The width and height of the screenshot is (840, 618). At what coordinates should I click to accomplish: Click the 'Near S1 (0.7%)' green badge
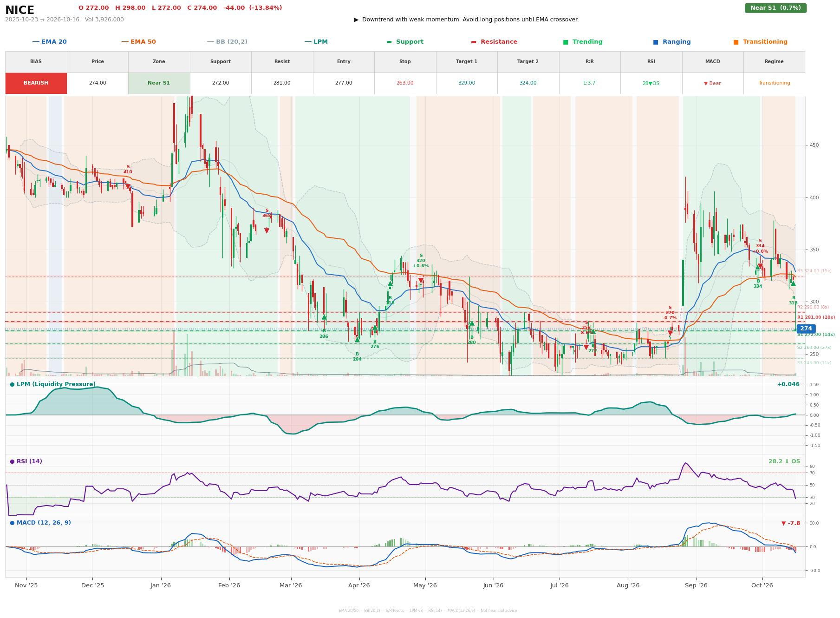(775, 8)
